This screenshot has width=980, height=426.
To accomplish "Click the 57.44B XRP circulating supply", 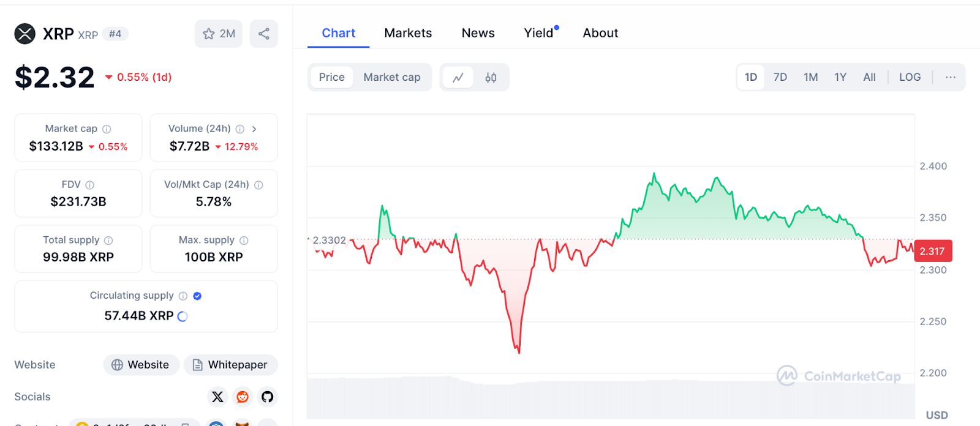I will [x=139, y=316].
